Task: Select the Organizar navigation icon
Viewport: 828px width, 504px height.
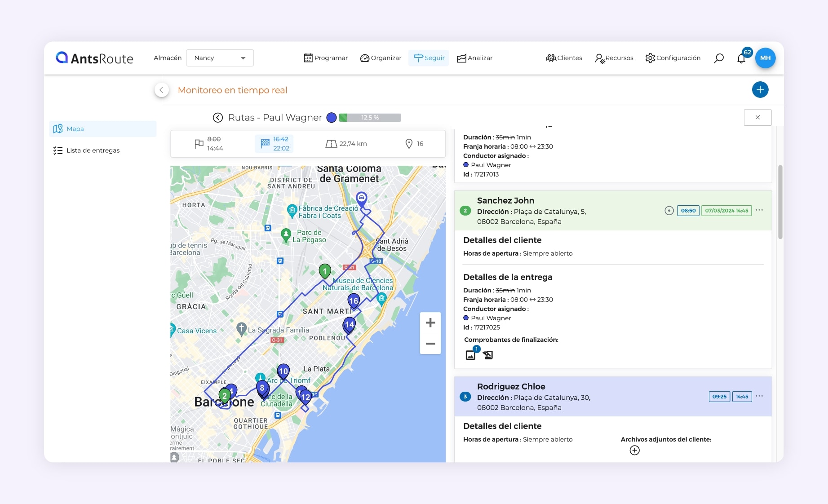Action: coord(380,57)
